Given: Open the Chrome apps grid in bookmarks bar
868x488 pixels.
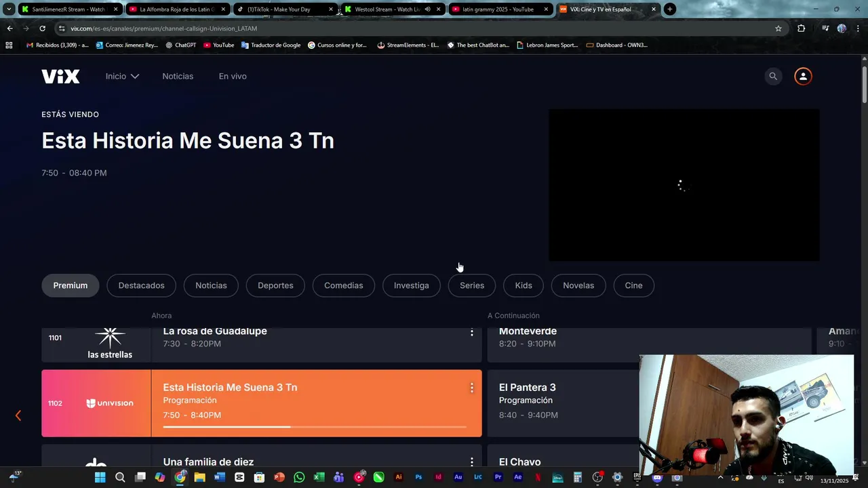Looking at the screenshot, I should pos(9,45).
